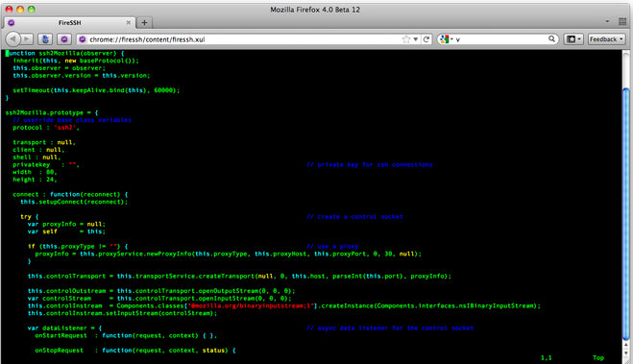This screenshot has width=633, height=364.
Task: Click the setTimeout keepAlive line
Action: pyautogui.click(x=96, y=90)
